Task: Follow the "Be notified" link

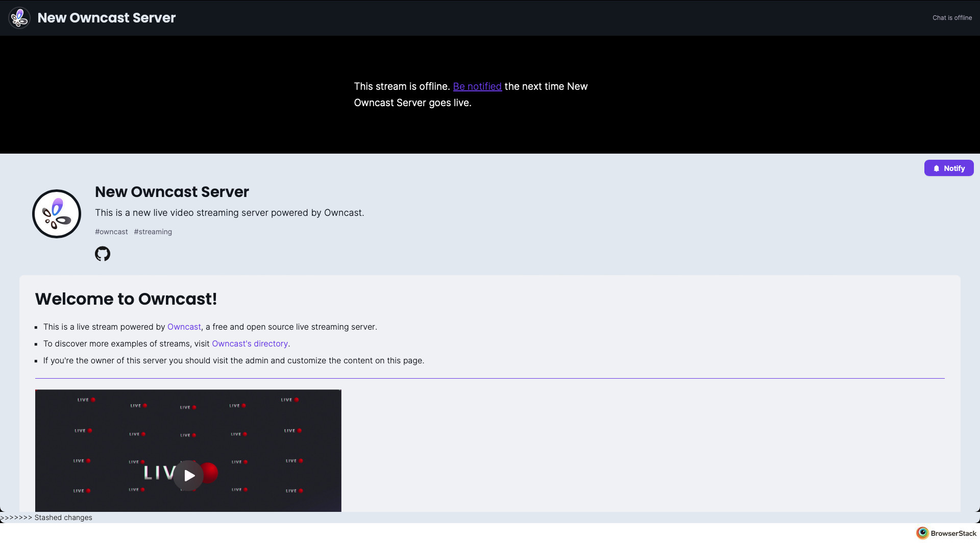Action: coord(477,86)
